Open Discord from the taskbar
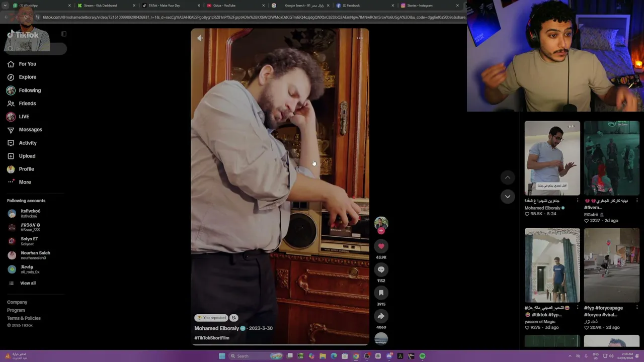Viewport: 644px width, 362px height. tap(389, 356)
